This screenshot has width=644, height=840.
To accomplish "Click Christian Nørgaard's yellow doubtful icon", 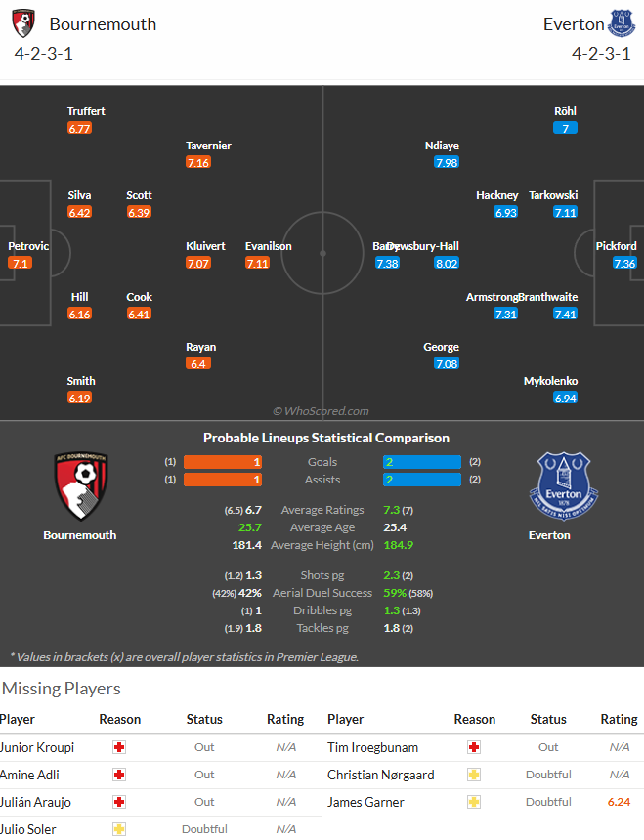I will pyautogui.click(x=474, y=775).
